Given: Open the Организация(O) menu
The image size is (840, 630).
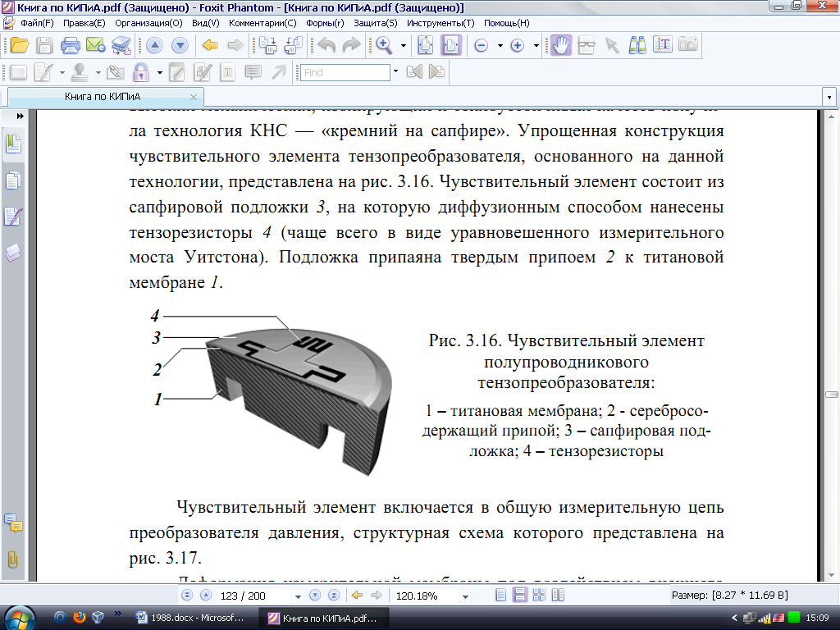Looking at the screenshot, I should 148,23.
